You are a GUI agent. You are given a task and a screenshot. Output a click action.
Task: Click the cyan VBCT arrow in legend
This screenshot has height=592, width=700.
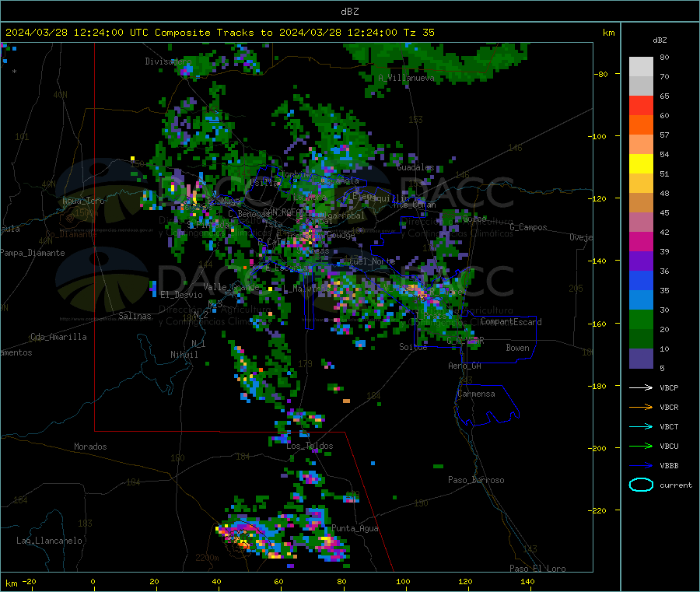coord(641,427)
